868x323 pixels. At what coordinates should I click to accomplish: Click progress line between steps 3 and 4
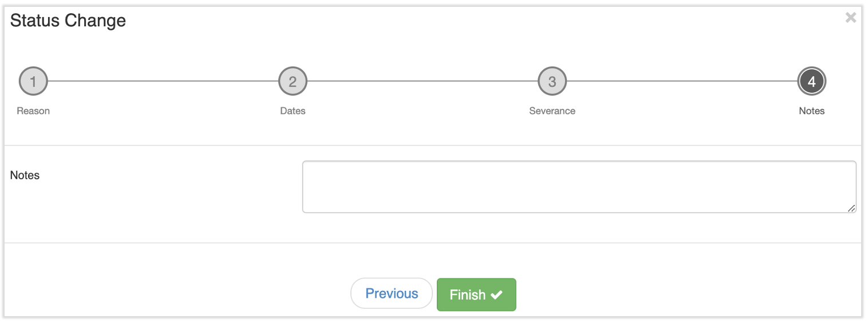click(x=681, y=81)
